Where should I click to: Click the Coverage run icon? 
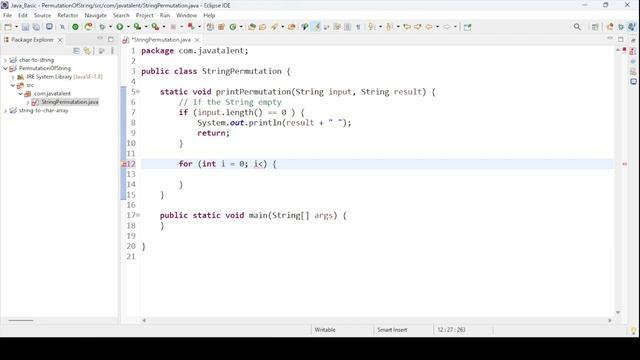[138, 27]
